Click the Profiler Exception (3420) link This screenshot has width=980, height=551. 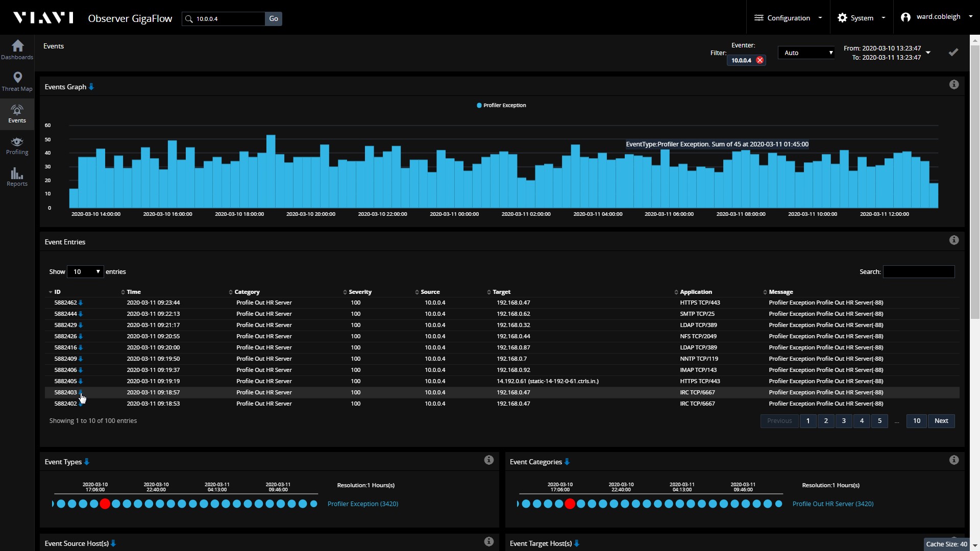[x=362, y=504]
